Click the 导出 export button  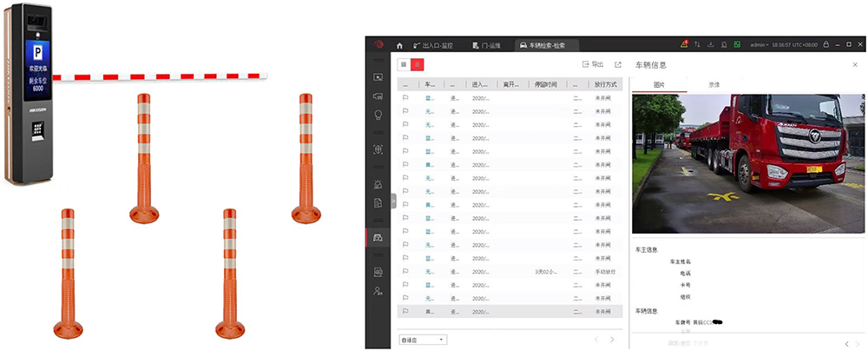(x=593, y=64)
